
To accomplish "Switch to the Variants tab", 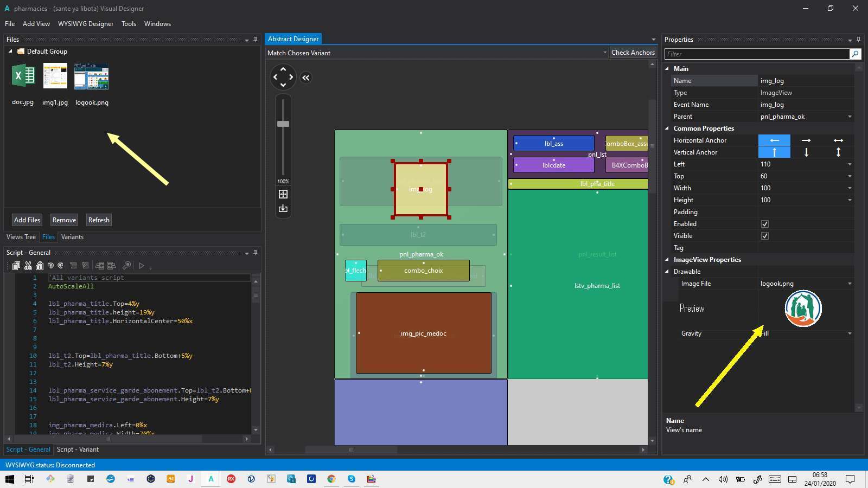I will pos(72,237).
